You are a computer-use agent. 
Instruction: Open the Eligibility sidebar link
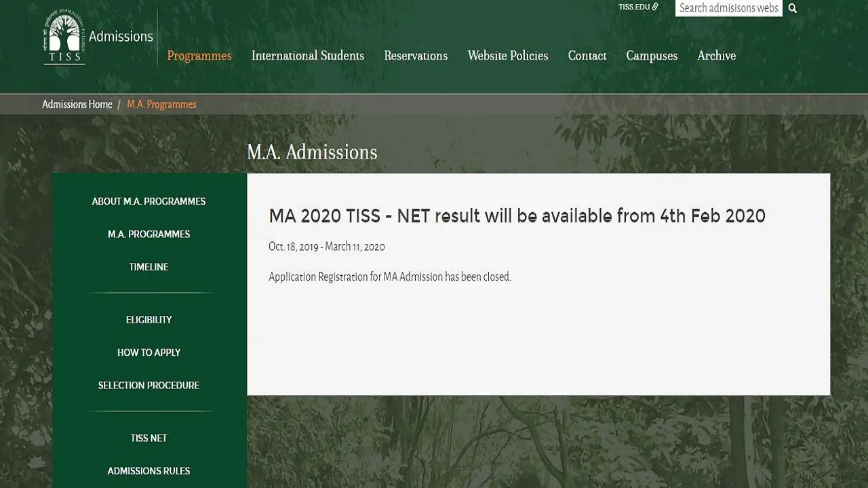(149, 320)
